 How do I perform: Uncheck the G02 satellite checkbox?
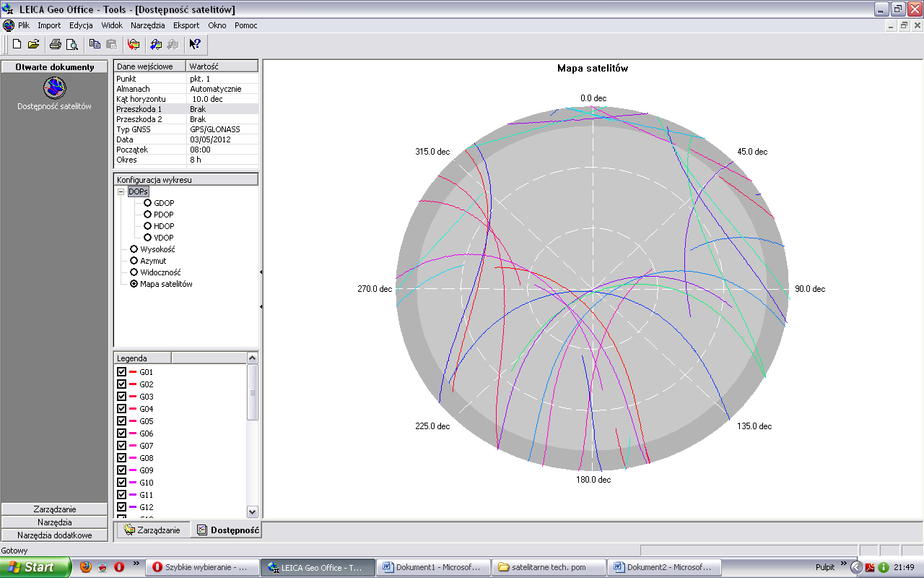(x=121, y=384)
